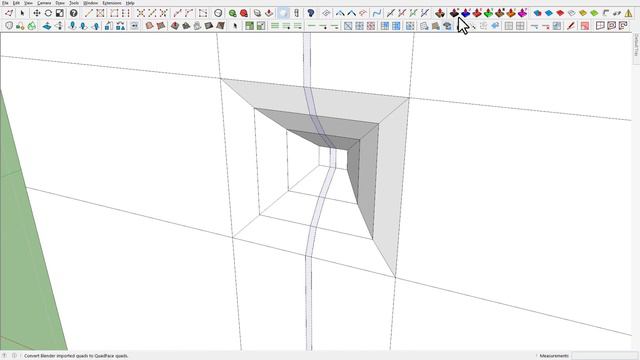This screenshot has height=360, width=640.
Task: Click the green push pull icon
Action: 488,13
